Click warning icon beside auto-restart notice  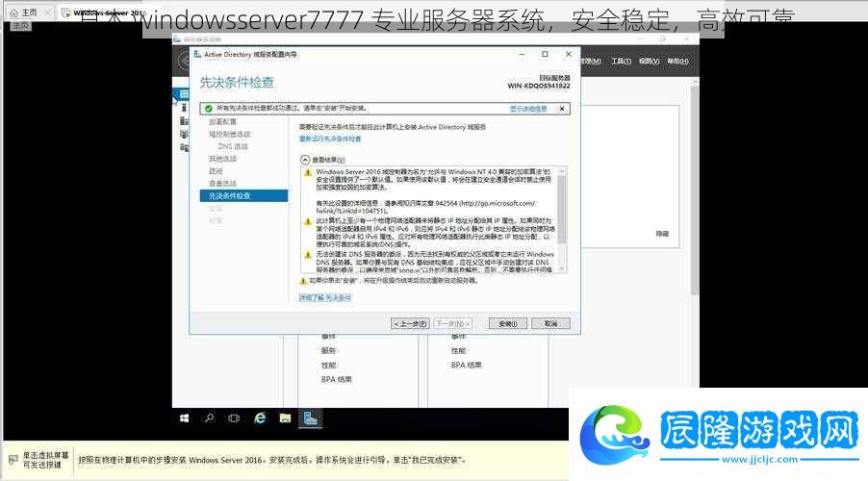point(303,281)
